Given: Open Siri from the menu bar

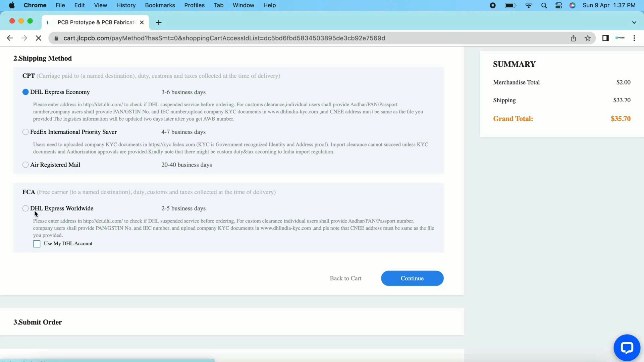Looking at the screenshot, I should click(x=573, y=5).
